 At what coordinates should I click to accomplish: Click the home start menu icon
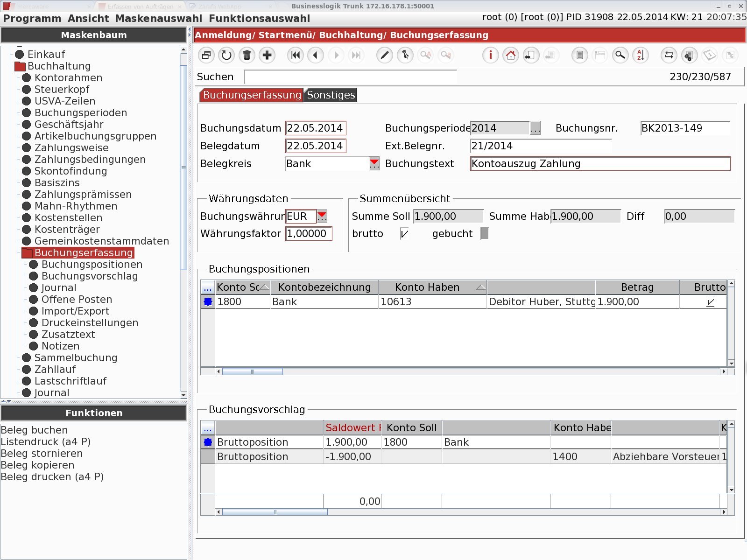coord(511,55)
